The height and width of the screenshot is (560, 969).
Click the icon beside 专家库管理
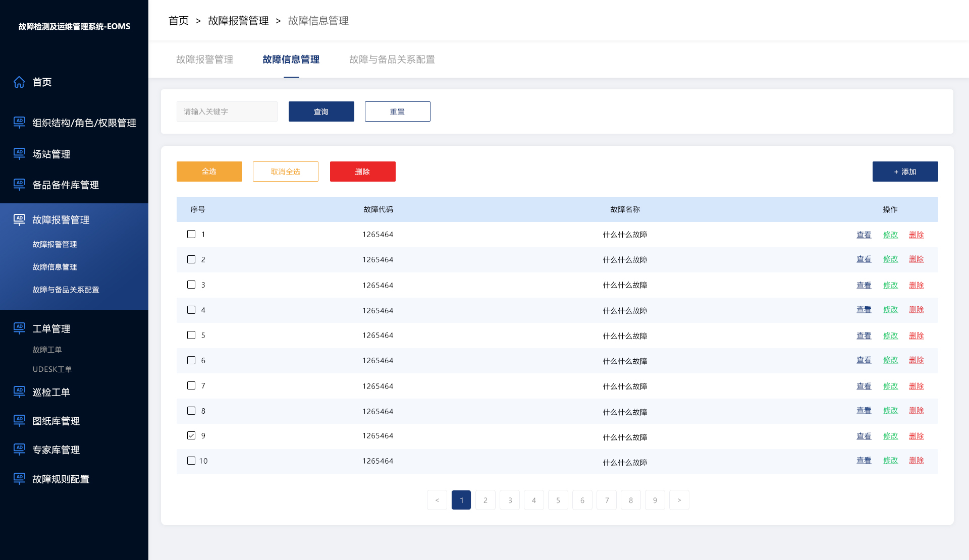point(19,450)
